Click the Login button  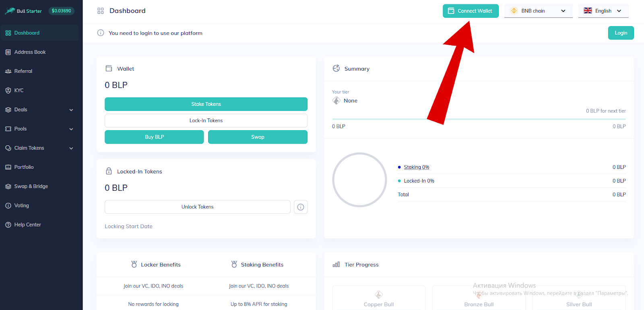click(621, 33)
